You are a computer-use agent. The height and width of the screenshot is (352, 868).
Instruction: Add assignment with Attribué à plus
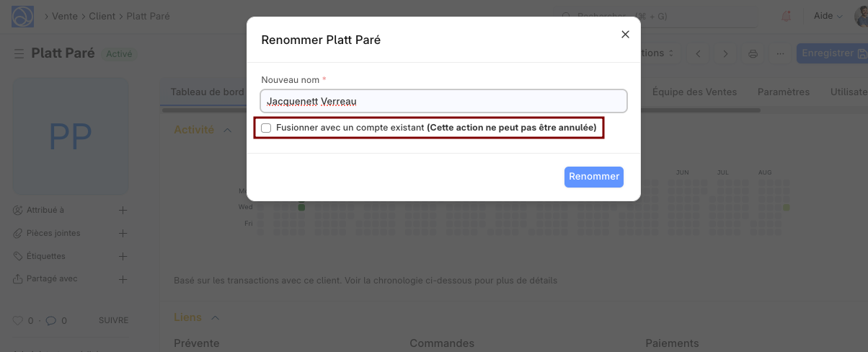pyautogui.click(x=123, y=211)
